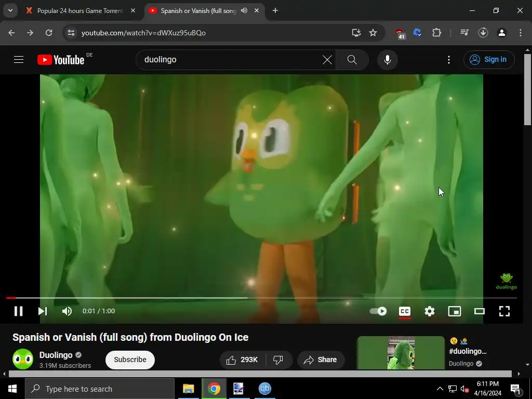Show hidden tray icons chevron

point(440,389)
